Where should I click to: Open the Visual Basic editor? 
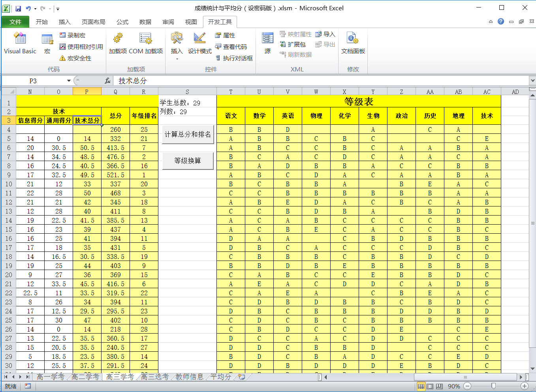(20, 43)
